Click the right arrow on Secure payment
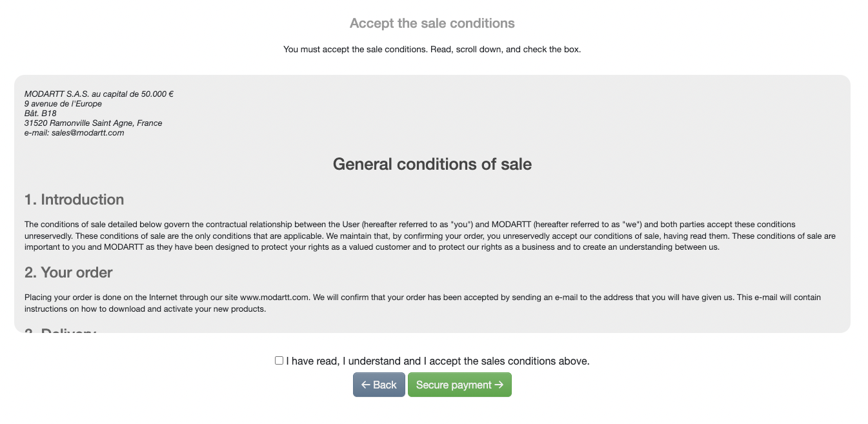The image size is (868, 424). pos(499,385)
